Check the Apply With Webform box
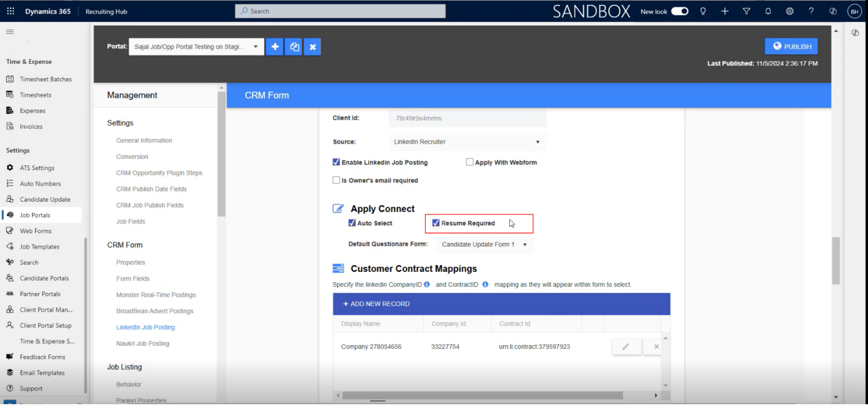Screen dimensions: 868x406 470,162
